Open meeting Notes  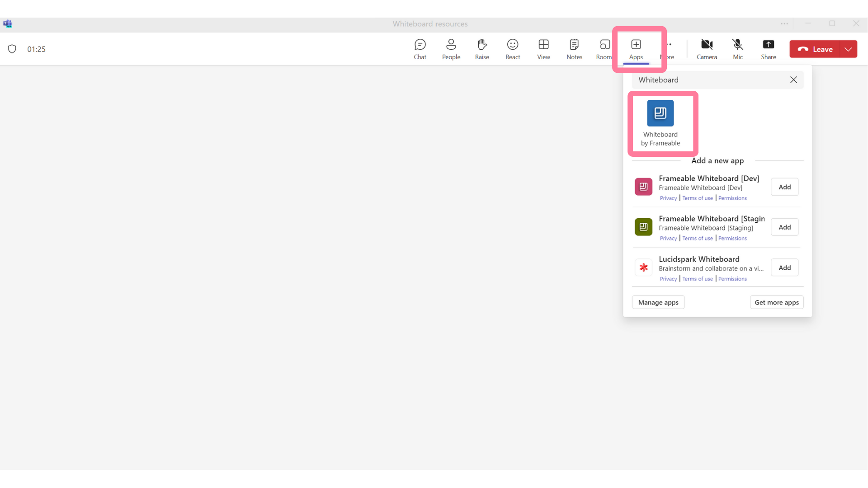[x=574, y=49]
